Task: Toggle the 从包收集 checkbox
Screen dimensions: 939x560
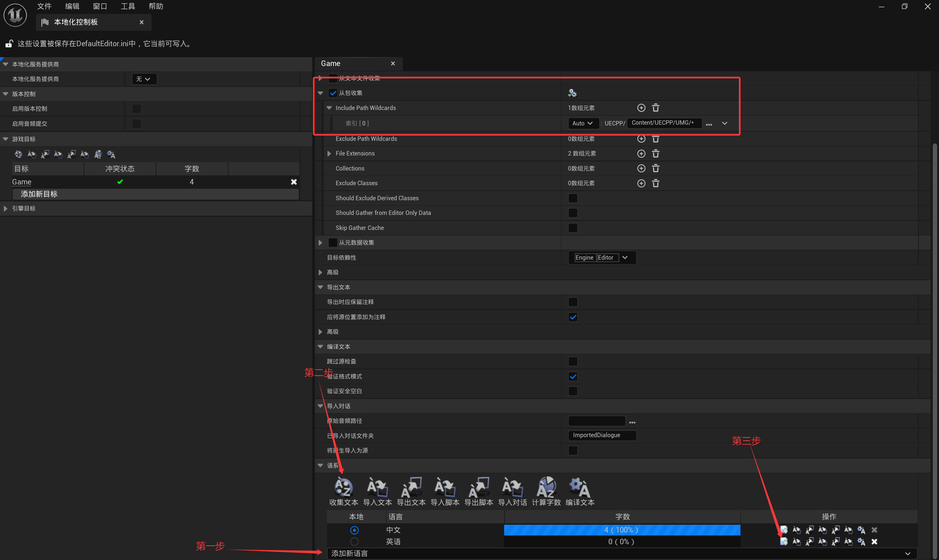Action: 333,93
